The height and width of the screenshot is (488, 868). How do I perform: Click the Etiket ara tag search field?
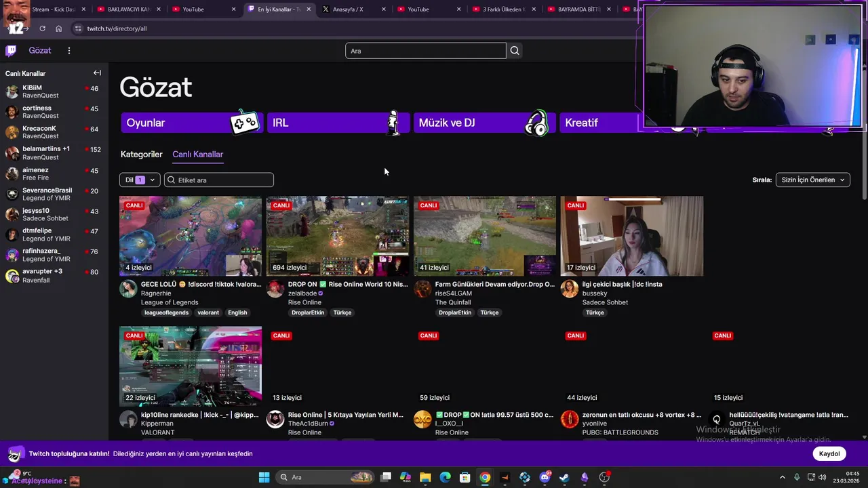(219, 180)
